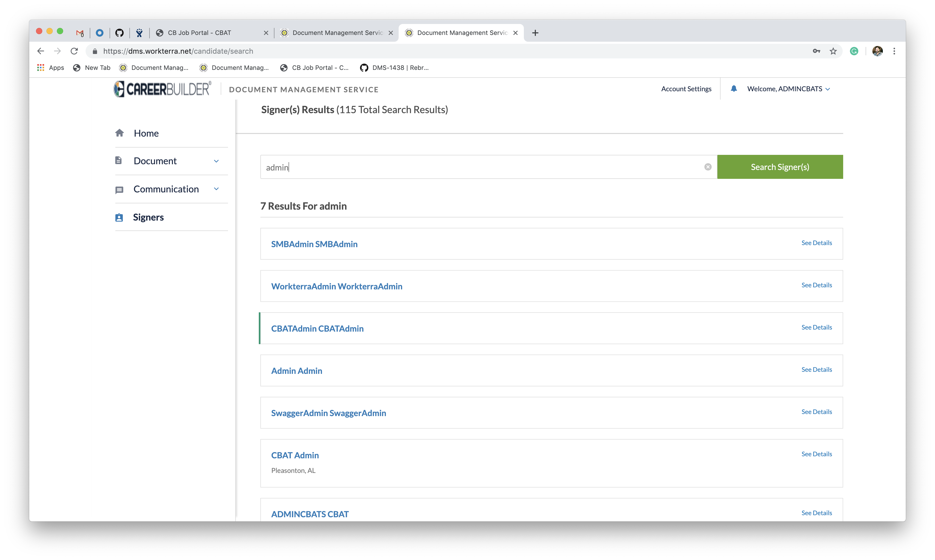Screen dimensions: 935x560
Task: Click the notification bell icon
Action: click(733, 89)
